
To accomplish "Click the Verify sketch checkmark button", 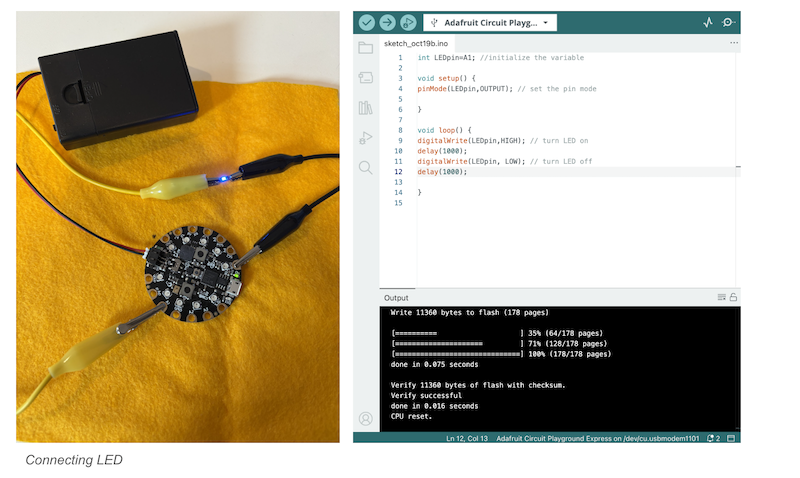I will [366, 22].
